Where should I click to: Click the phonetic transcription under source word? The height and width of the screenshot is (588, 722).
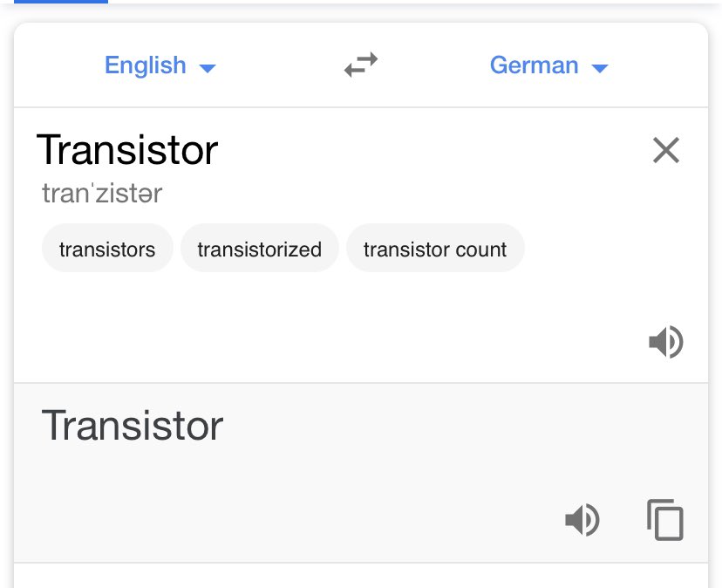point(102,194)
